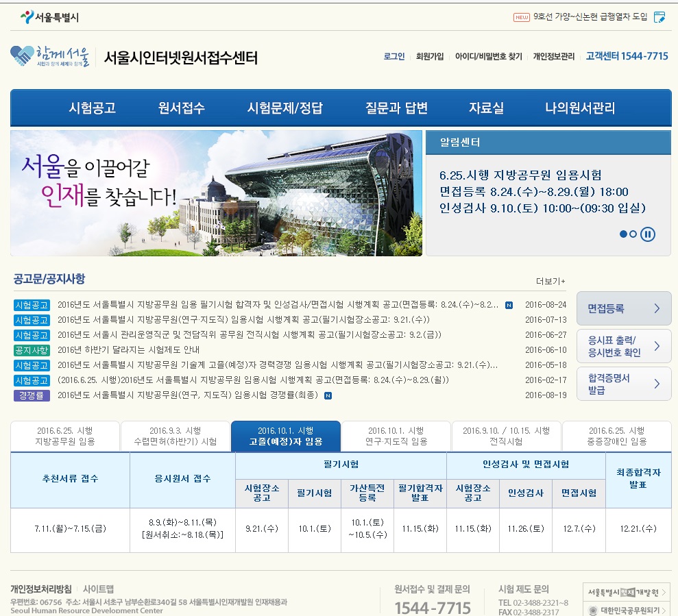Open the notepad icon beside the subway news
678x616 pixels.
(x=659, y=17)
